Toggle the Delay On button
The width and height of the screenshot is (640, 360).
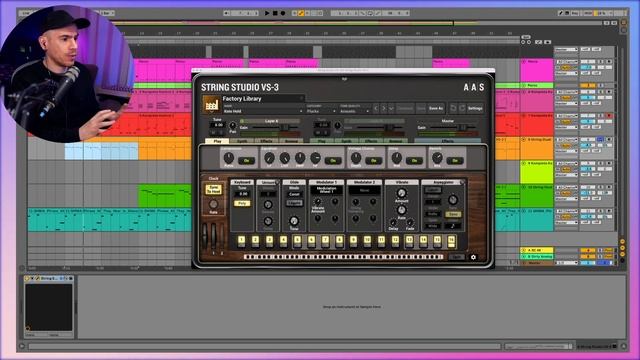click(x=414, y=161)
